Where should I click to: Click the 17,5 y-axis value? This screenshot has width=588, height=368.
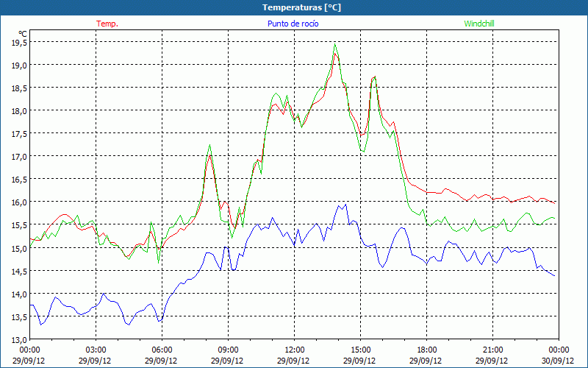[x=19, y=134]
